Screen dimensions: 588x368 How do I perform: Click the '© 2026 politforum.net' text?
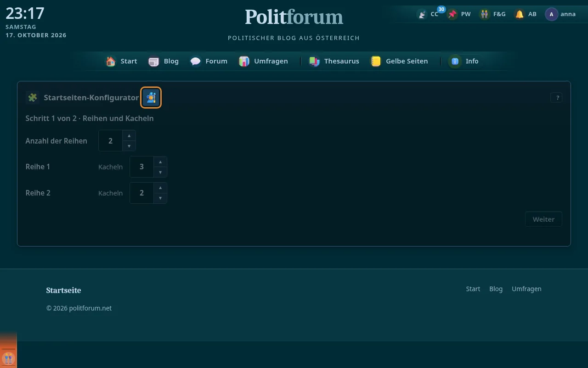coord(79,308)
